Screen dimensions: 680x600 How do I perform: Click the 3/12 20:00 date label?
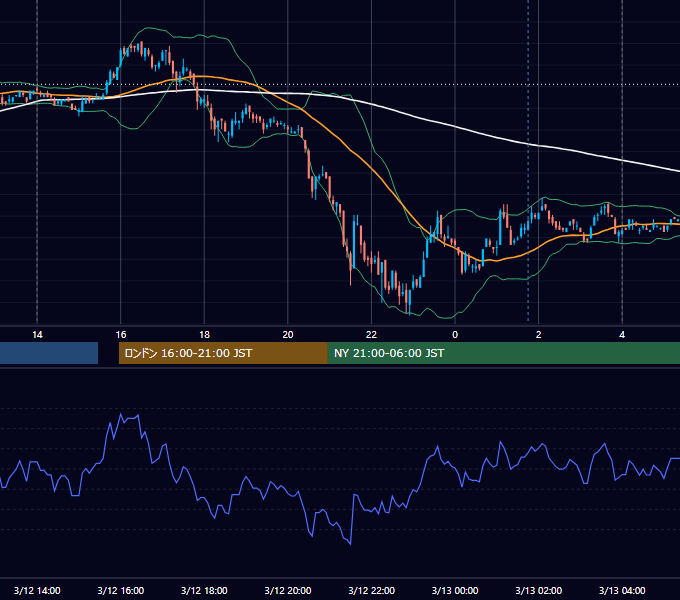[x=288, y=590]
